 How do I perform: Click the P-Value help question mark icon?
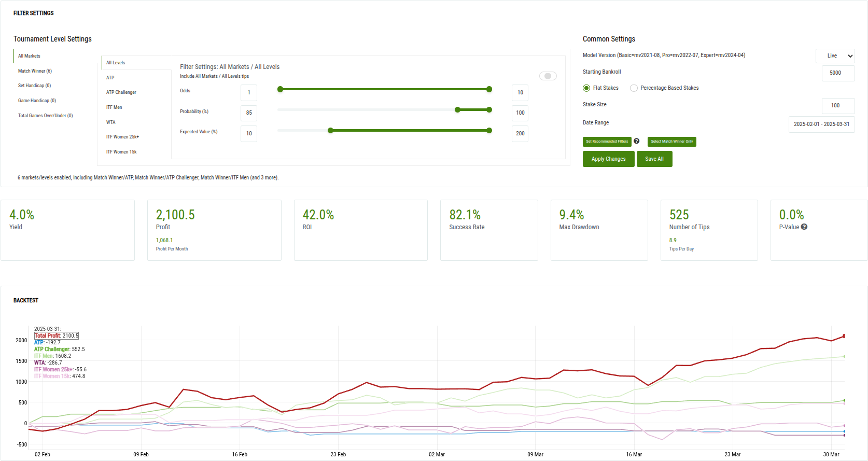[x=804, y=227]
